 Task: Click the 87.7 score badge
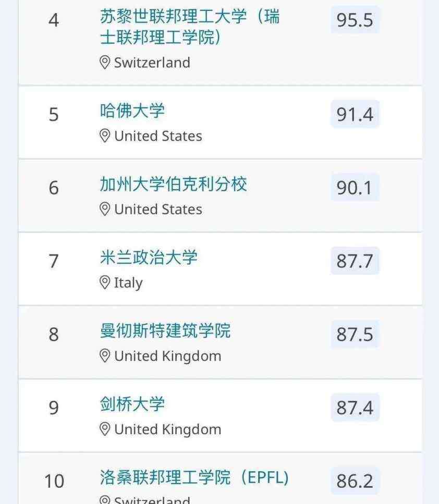tap(355, 261)
